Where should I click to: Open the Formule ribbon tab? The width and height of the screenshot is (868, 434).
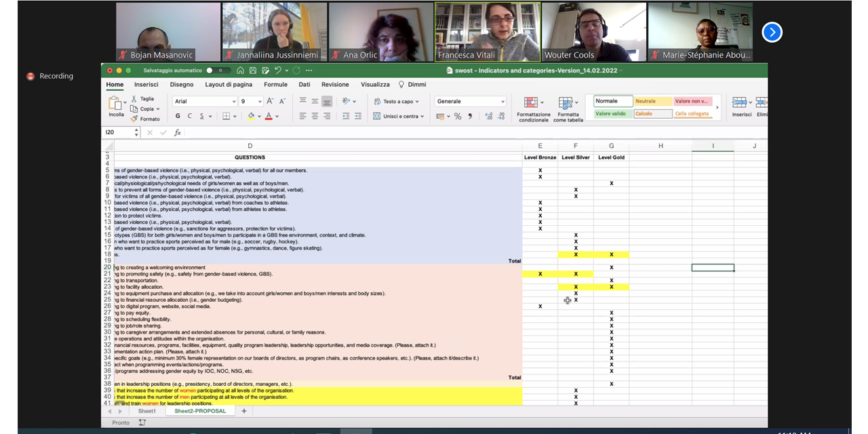click(x=275, y=85)
